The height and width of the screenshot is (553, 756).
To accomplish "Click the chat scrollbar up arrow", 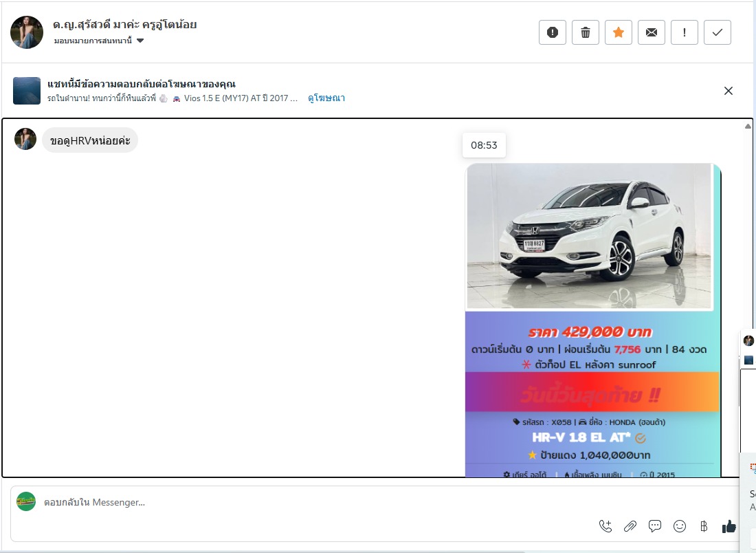I will click(748, 126).
